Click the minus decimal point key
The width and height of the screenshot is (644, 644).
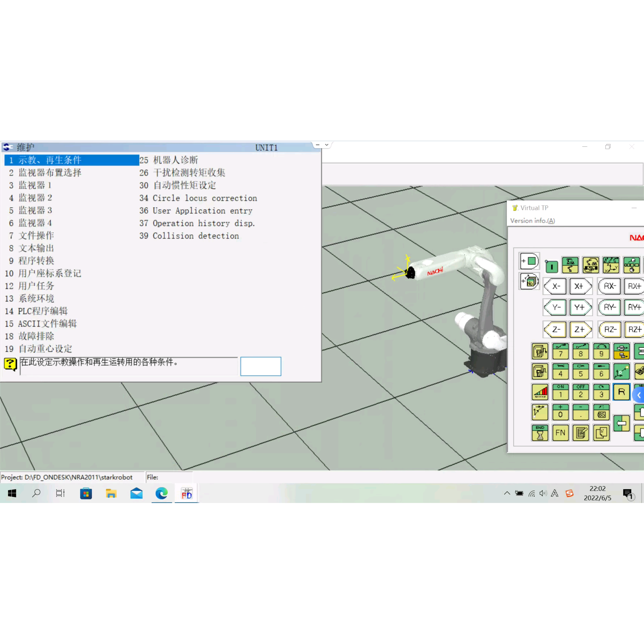(x=581, y=412)
